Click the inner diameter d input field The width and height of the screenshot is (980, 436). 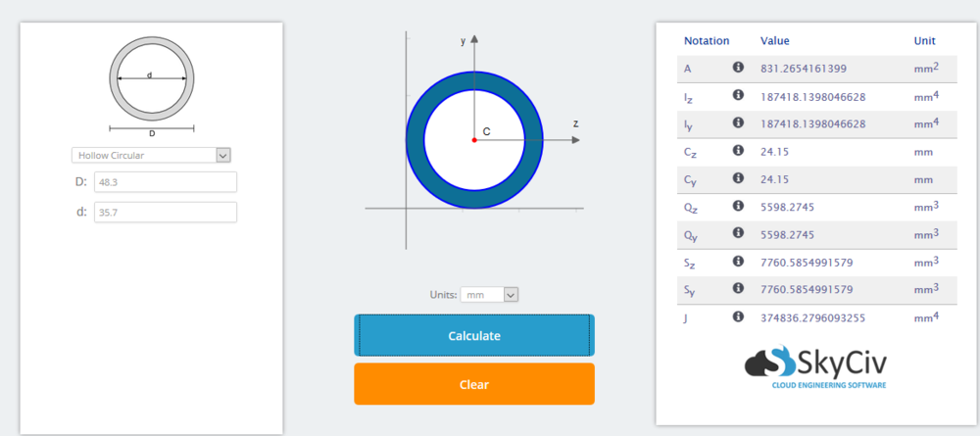point(166,212)
